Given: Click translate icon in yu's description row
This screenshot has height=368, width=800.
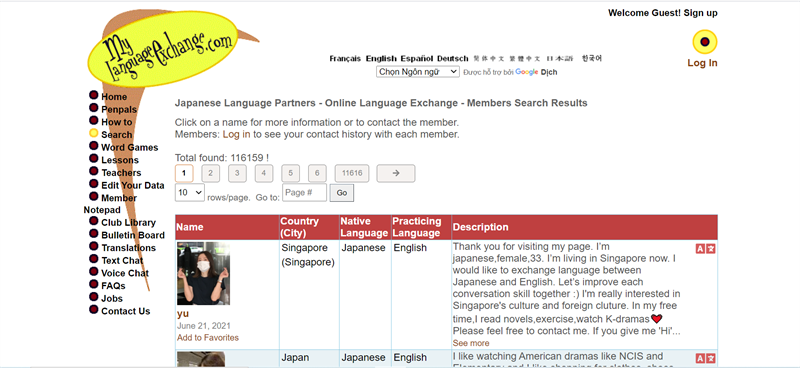Looking at the screenshot, I should click(x=705, y=249).
